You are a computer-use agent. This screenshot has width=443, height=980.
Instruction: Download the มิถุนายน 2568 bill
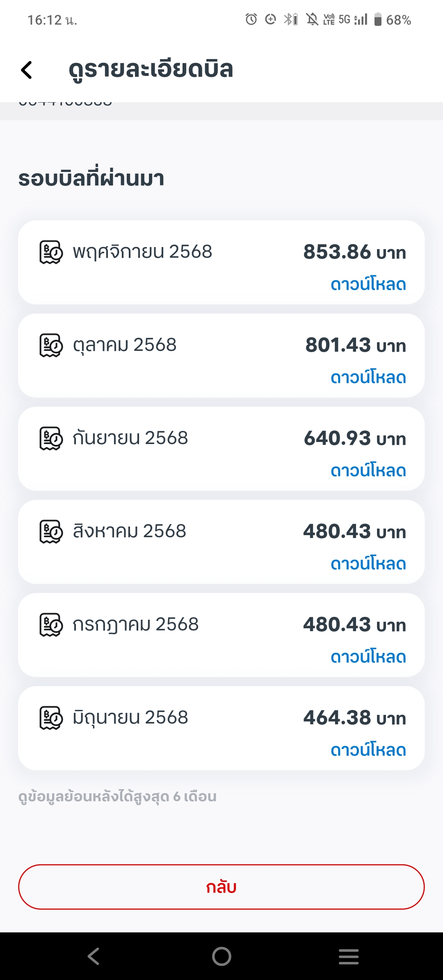tap(368, 750)
